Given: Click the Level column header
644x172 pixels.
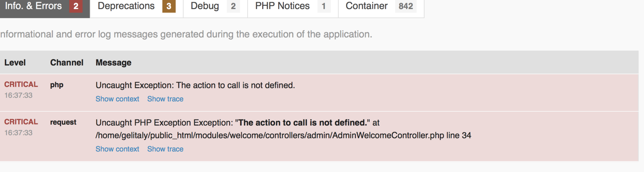Looking at the screenshot, I should pyautogui.click(x=15, y=63).
